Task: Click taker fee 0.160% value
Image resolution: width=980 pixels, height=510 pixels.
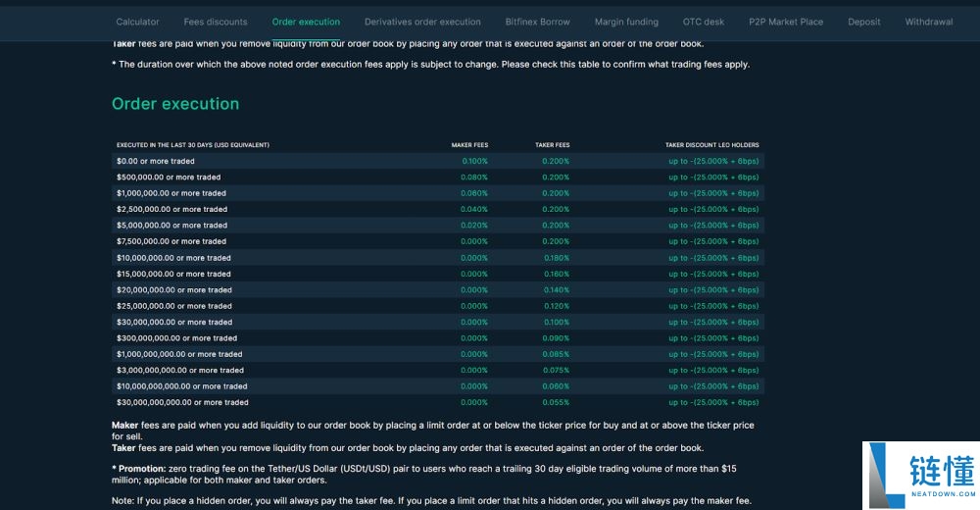Action: tap(557, 274)
